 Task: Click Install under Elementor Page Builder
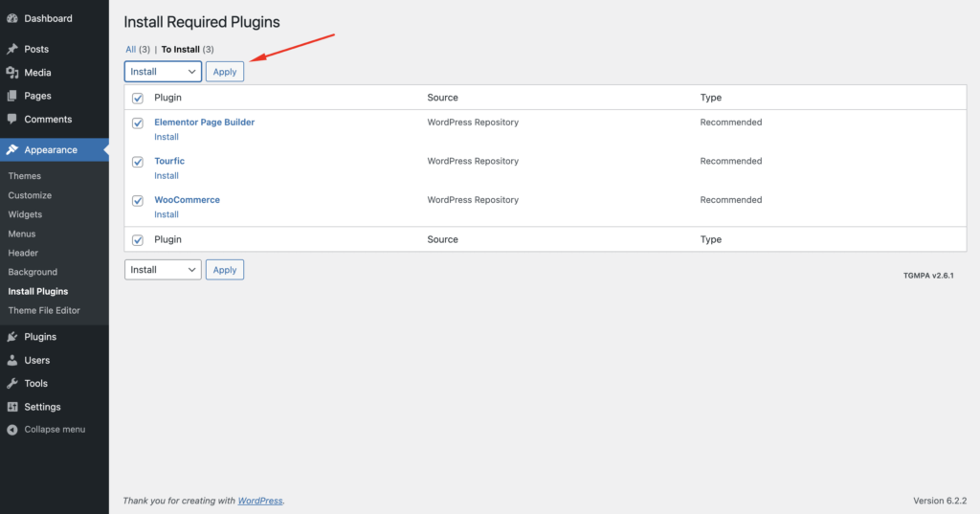[x=167, y=137]
